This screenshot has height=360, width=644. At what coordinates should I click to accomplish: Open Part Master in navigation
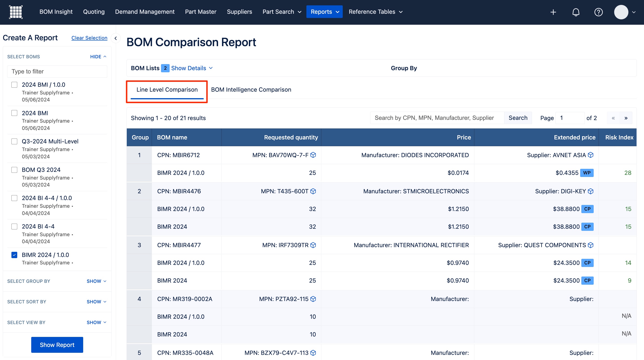(201, 12)
